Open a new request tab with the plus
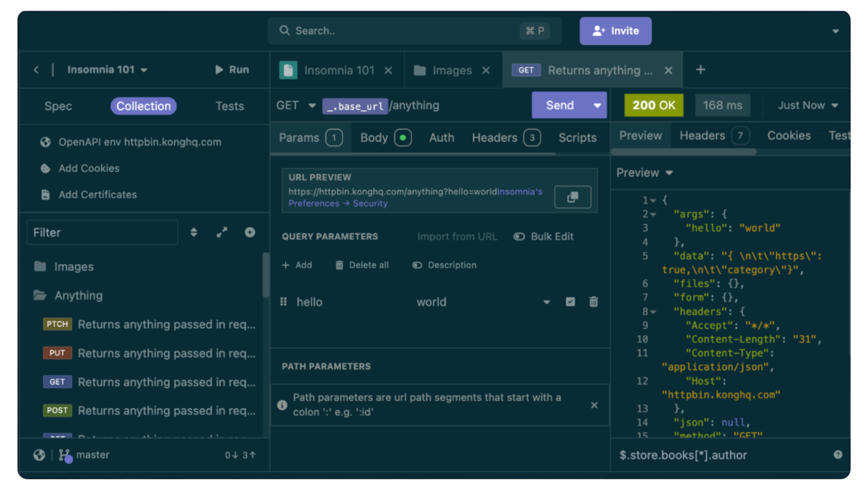 [x=700, y=70]
